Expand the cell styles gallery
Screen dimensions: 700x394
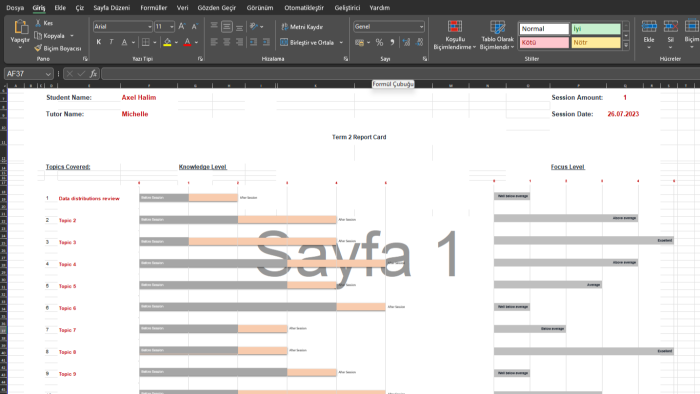pyautogui.click(x=626, y=45)
